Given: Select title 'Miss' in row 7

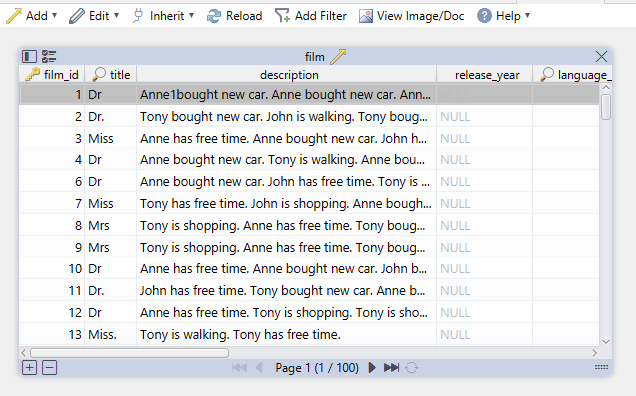Looking at the screenshot, I should [111, 203].
